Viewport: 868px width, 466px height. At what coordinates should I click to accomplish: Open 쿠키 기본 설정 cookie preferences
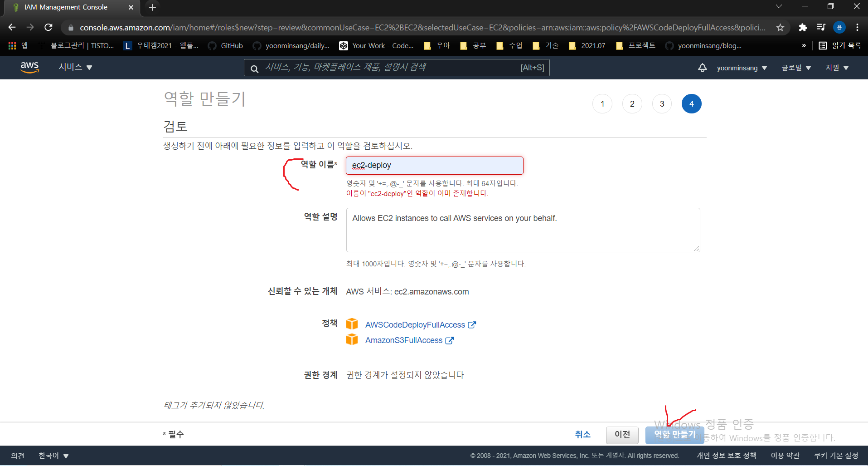tap(836, 456)
